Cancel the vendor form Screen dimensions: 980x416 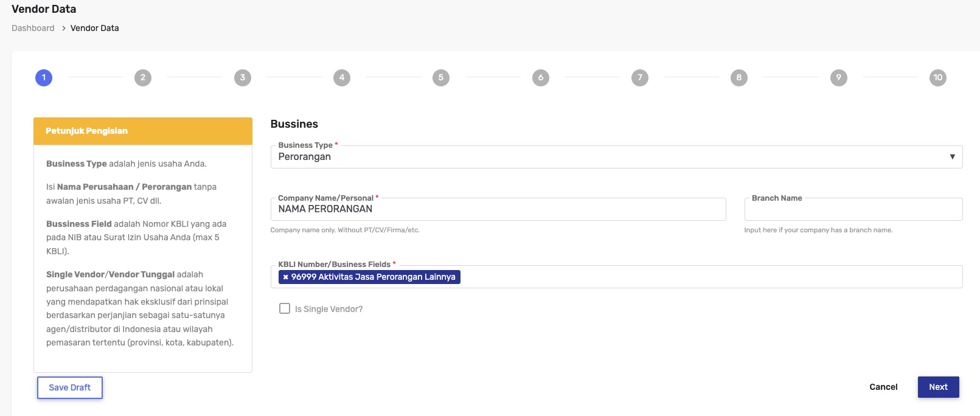883,387
